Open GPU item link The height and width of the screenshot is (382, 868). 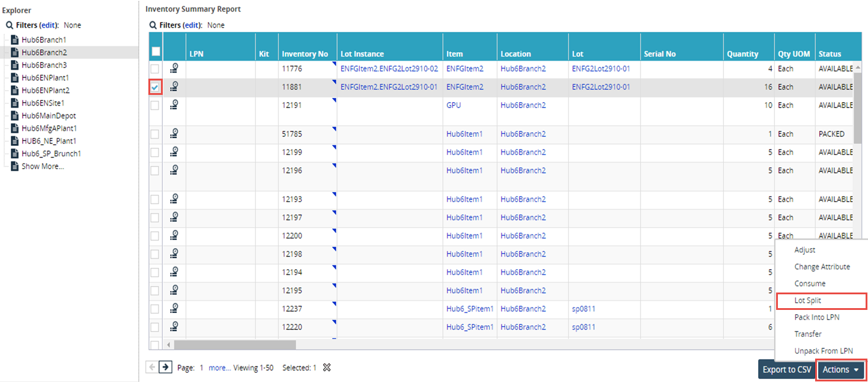click(454, 105)
